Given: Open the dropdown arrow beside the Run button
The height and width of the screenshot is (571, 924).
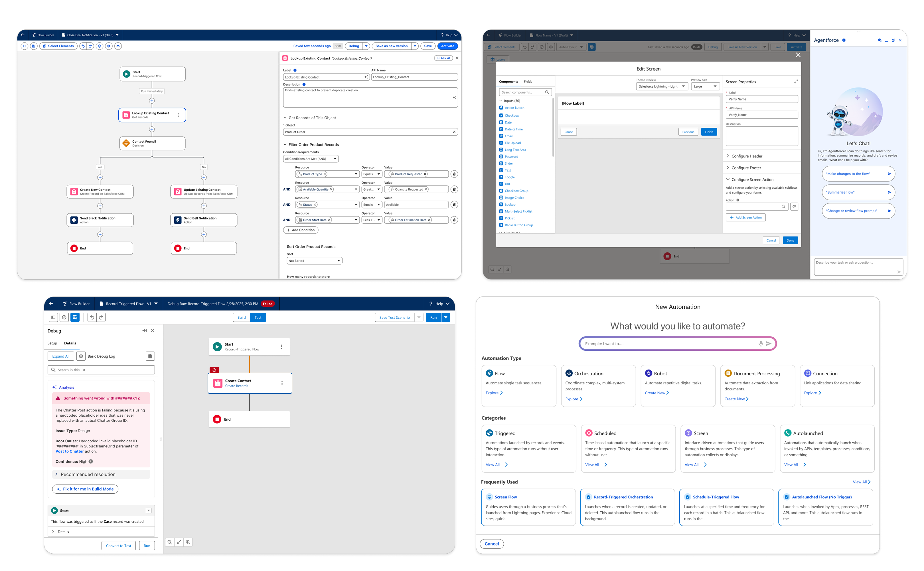Looking at the screenshot, I should coord(446,317).
